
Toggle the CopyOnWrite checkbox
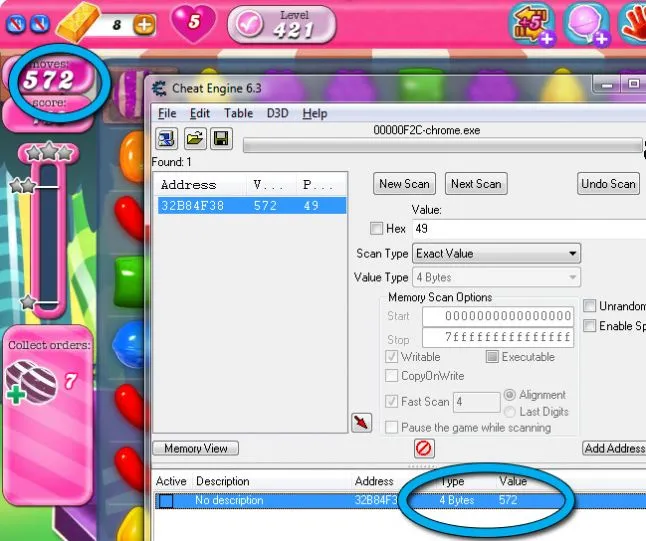coord(391,375)
